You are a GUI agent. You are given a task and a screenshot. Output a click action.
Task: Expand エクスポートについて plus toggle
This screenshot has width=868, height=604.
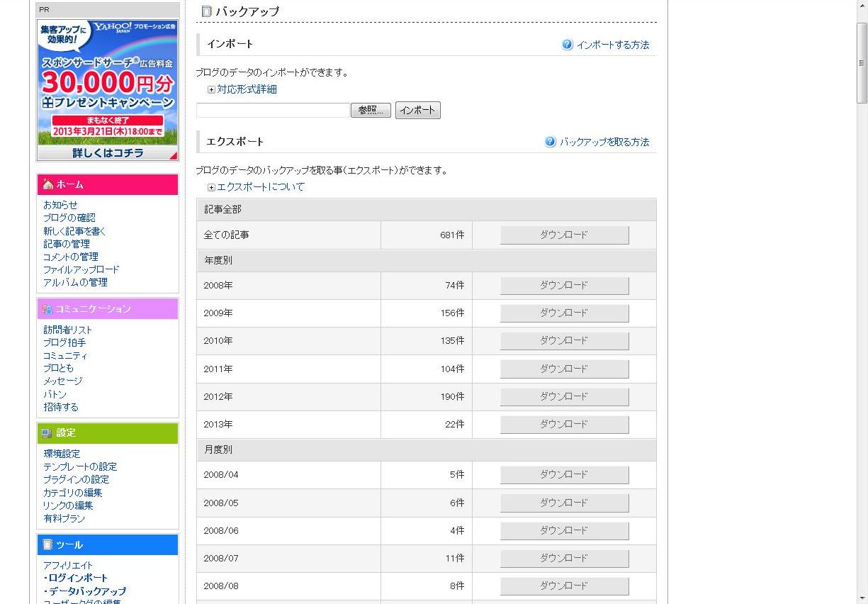211,188
